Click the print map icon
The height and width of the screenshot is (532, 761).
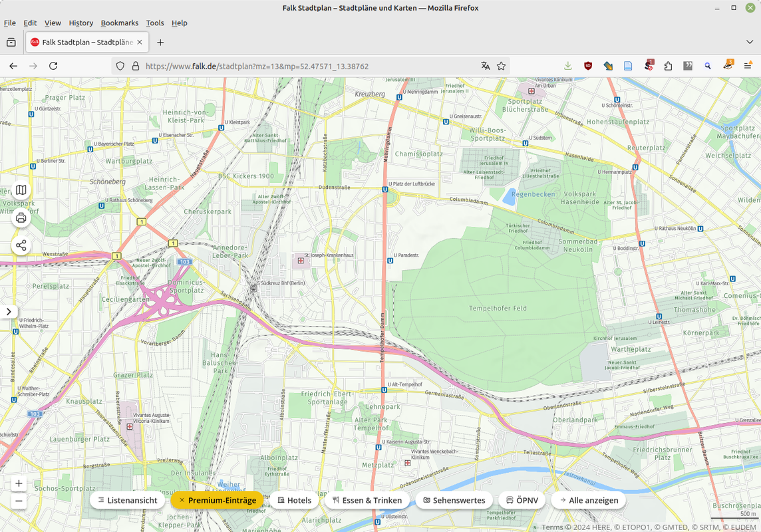(21, 217)
